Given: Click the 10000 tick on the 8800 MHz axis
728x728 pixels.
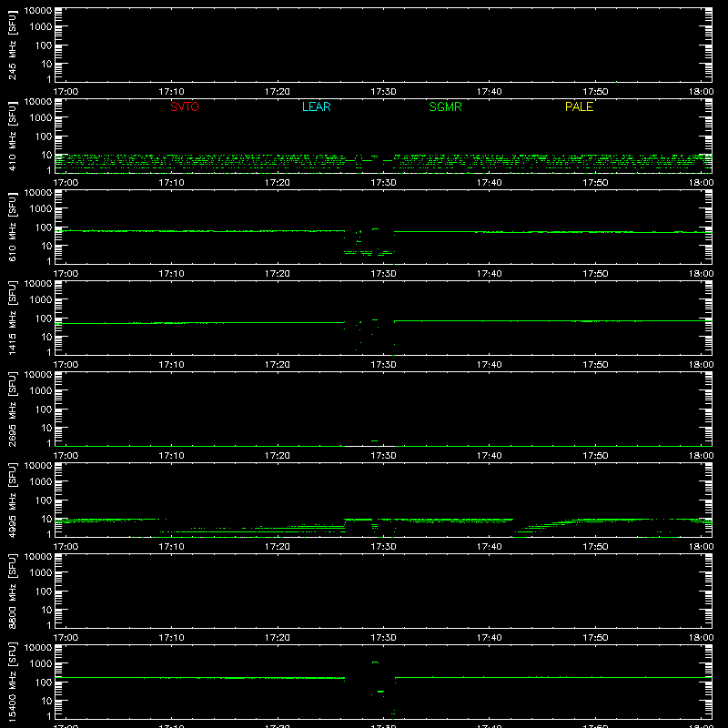Looking at the screenshot, I should 38,557.
